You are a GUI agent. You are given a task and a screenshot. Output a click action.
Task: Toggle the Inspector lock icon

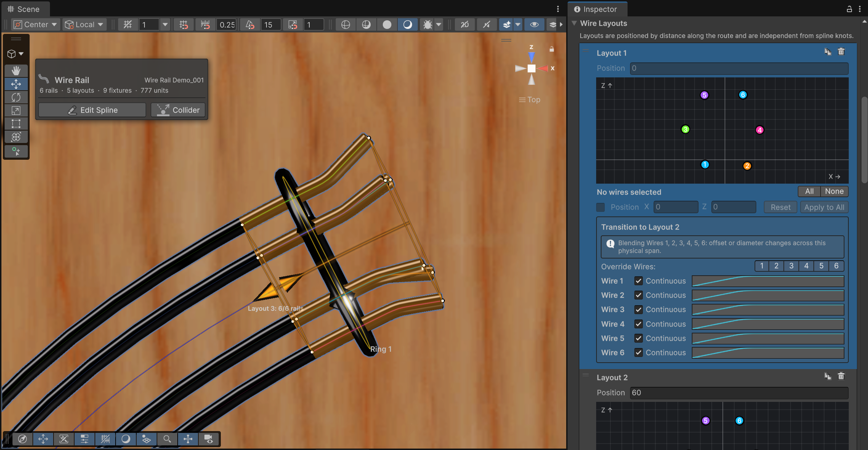(x=849, y=9)
